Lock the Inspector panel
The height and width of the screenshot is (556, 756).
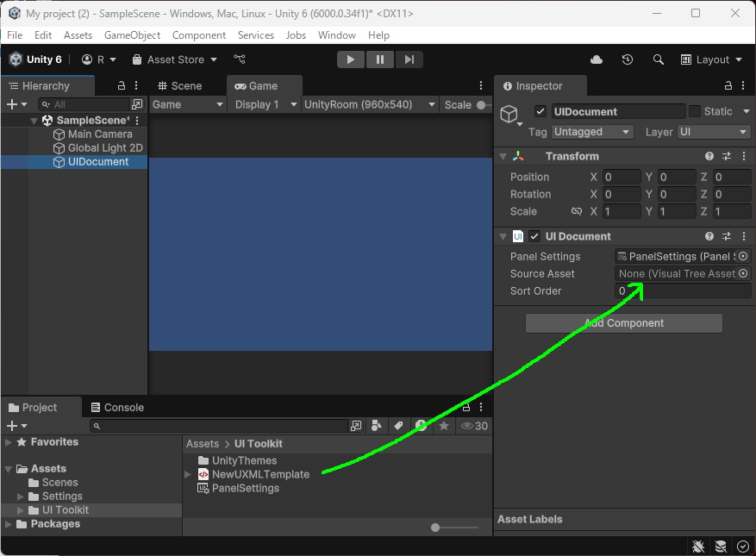[x=728, y=85]
